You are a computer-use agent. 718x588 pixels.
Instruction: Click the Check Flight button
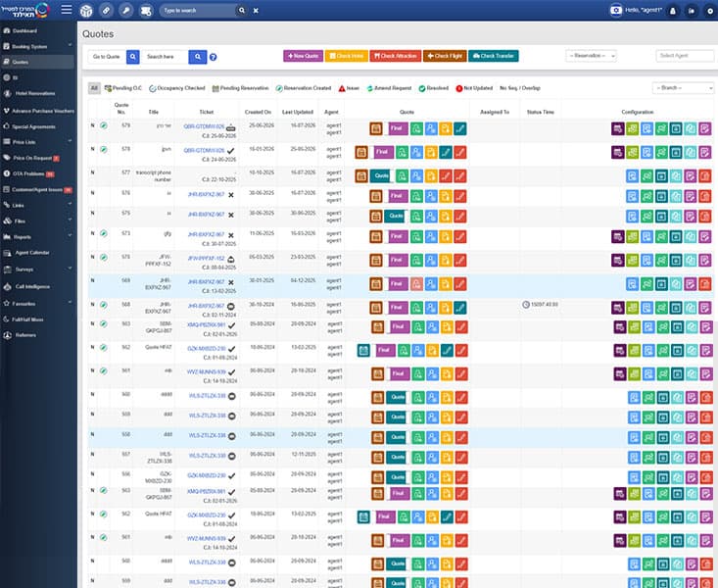pos(445,56)
